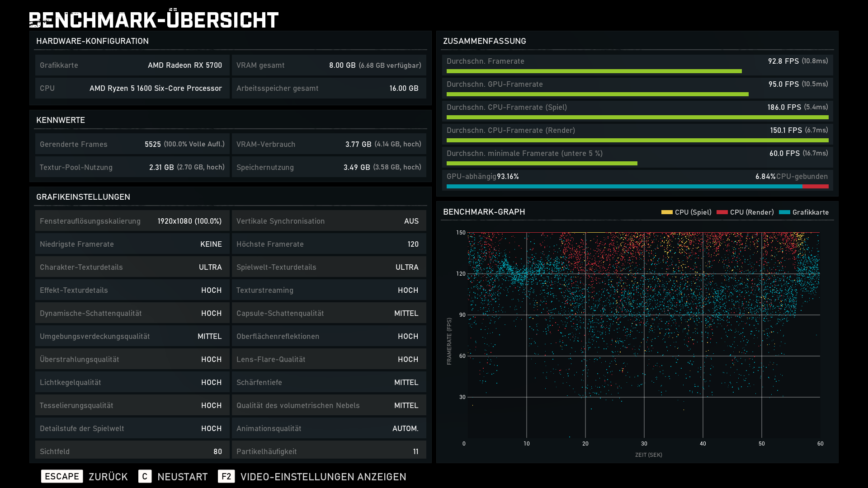Select the Höchste Framerate 120 row
Image resolution: width=868 pixels, height=488 pixels.
pyautogui.click(x=329, y=244)
